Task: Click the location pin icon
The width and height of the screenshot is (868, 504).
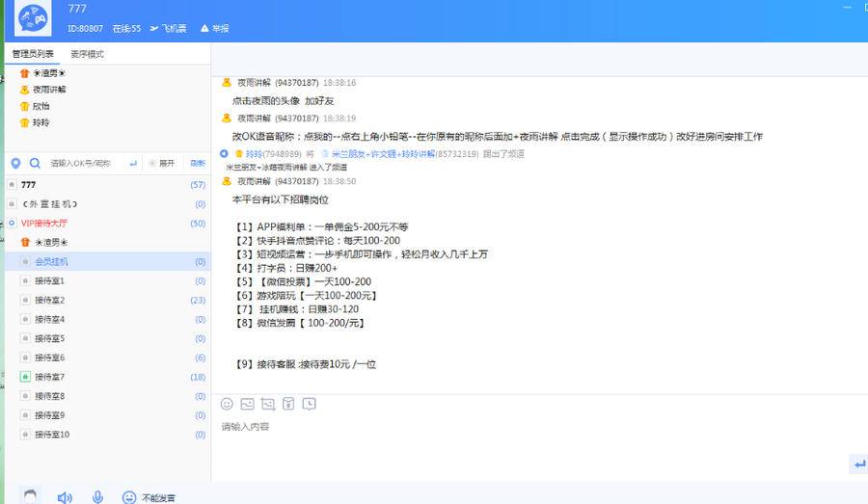Action: (15, 164)
